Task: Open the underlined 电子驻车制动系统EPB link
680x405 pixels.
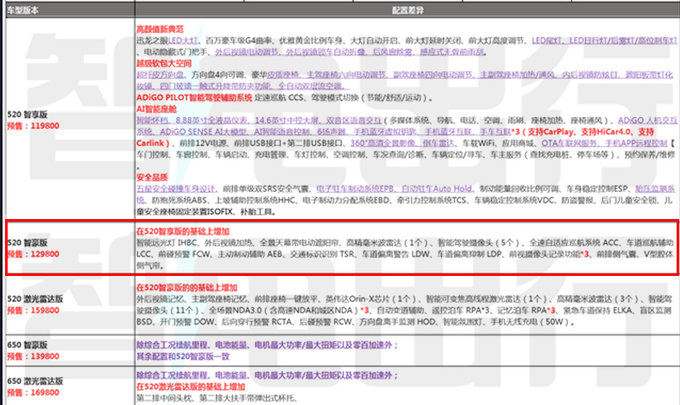Action: pos(355,189)
